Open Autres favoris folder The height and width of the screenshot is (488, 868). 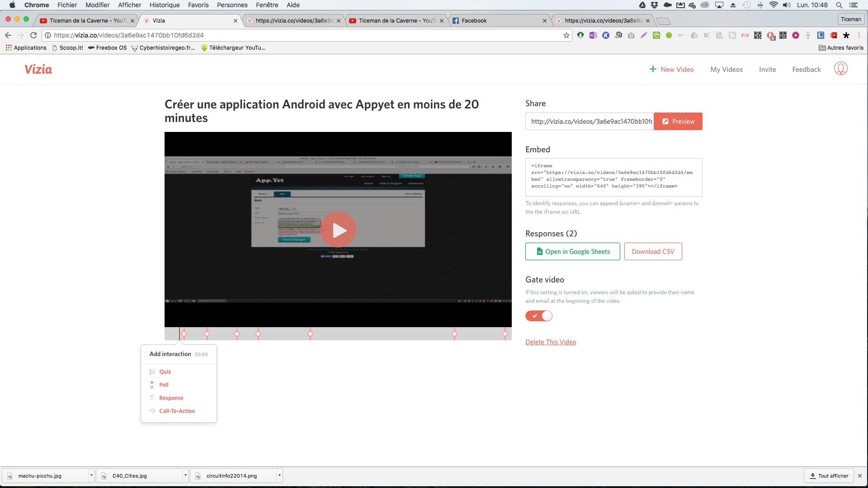coord(841,48)
